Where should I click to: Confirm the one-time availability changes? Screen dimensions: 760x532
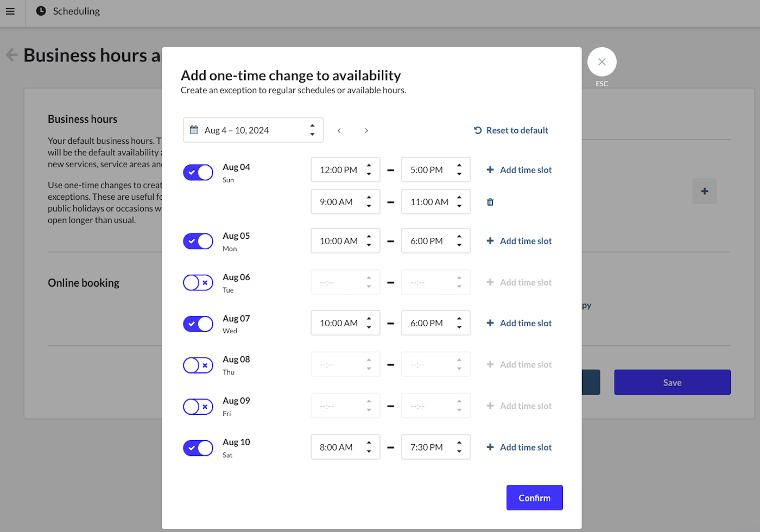point(534,497)
